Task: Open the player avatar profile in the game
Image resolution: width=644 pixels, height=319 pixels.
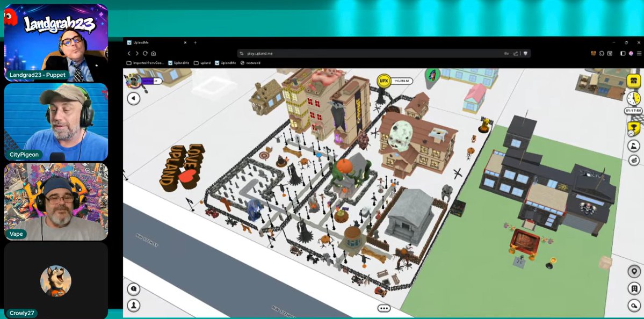Action: point(133,80)
